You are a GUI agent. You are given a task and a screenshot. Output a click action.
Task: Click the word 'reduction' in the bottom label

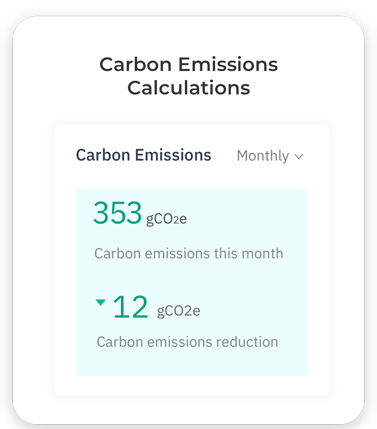(x=247, y=342)
